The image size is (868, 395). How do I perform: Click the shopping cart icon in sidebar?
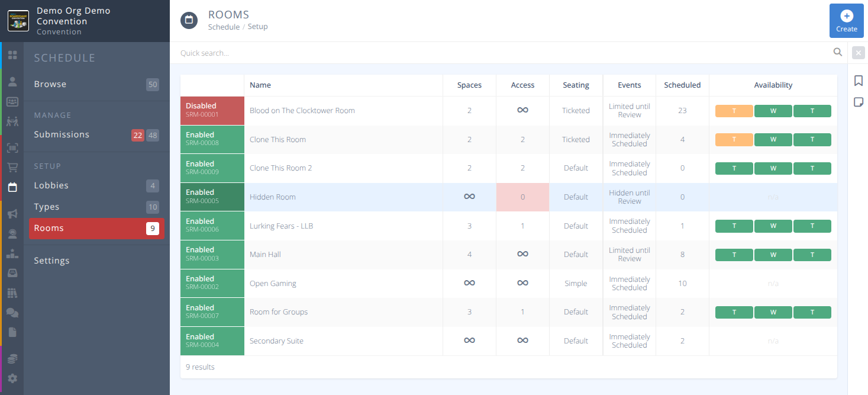click(x=12, y=168)
